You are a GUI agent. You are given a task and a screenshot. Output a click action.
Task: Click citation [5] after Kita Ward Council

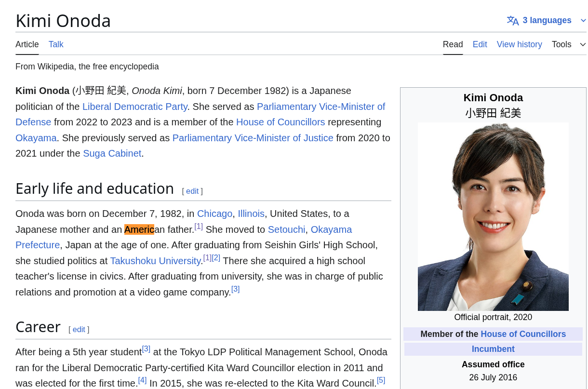tap(381, 380)
